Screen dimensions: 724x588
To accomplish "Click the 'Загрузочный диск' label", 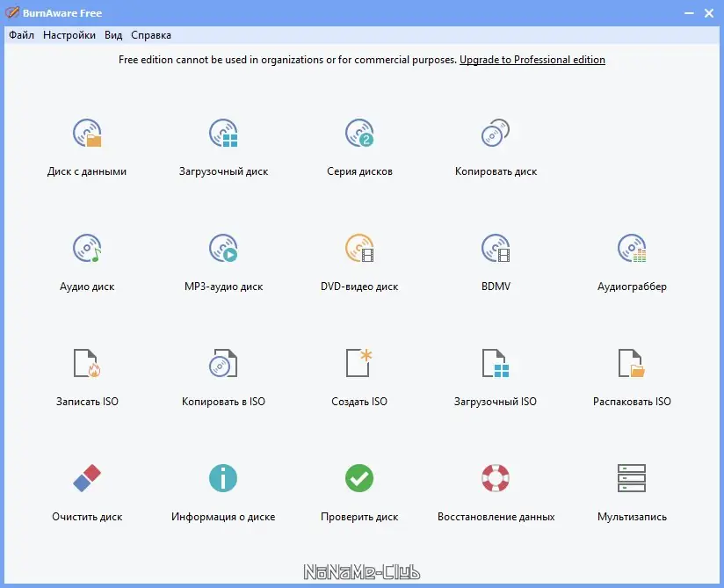I will [223, 171].
